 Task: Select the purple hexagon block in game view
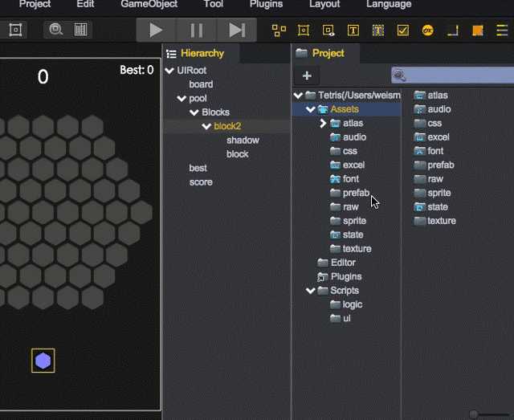coord(43,361)
